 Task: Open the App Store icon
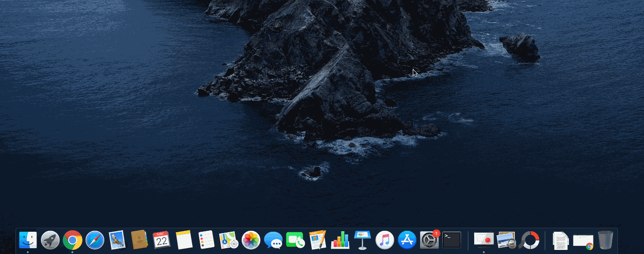click(407, 240)
